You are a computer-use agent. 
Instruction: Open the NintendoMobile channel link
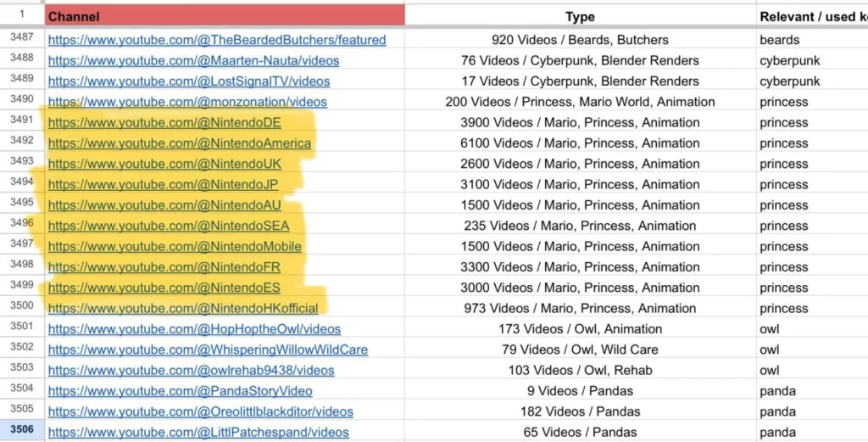[x=175, y=247]
